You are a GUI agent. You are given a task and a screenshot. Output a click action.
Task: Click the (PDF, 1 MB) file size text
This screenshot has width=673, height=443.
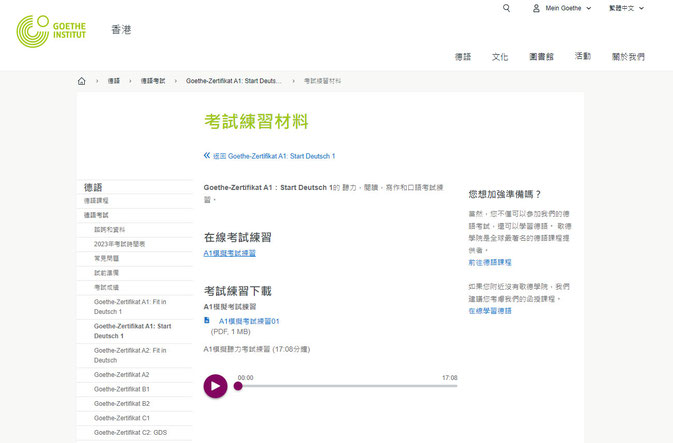coord(230,332)
